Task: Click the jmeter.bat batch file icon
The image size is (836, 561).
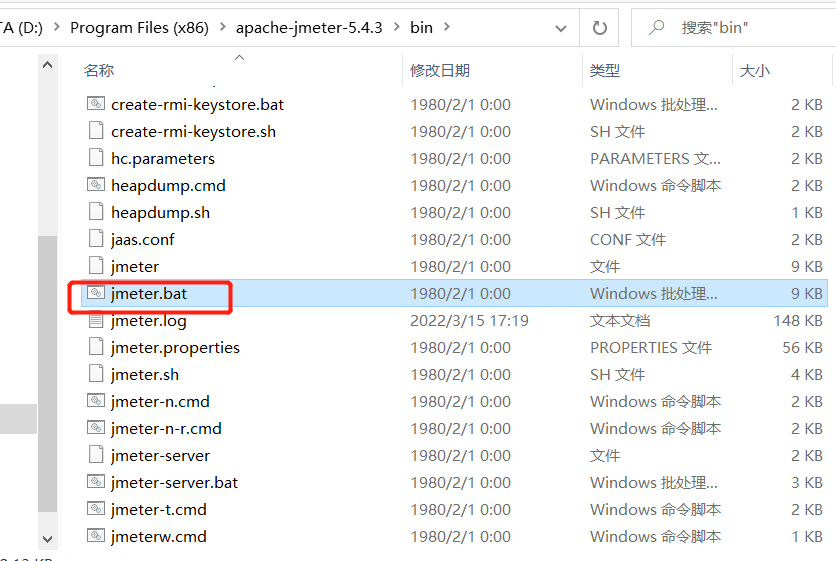Action: point(96,292)
